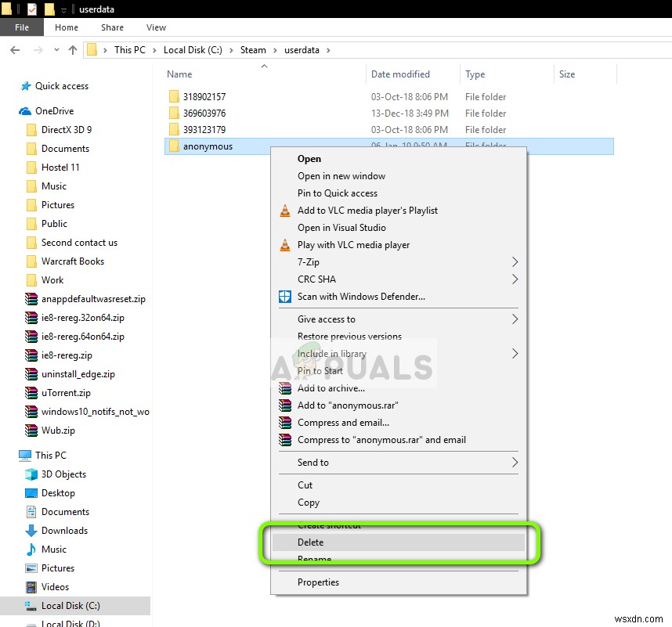Click the Videos film icon
The image size is (672, 627).
pyautogui.click(x=31, y=587)
